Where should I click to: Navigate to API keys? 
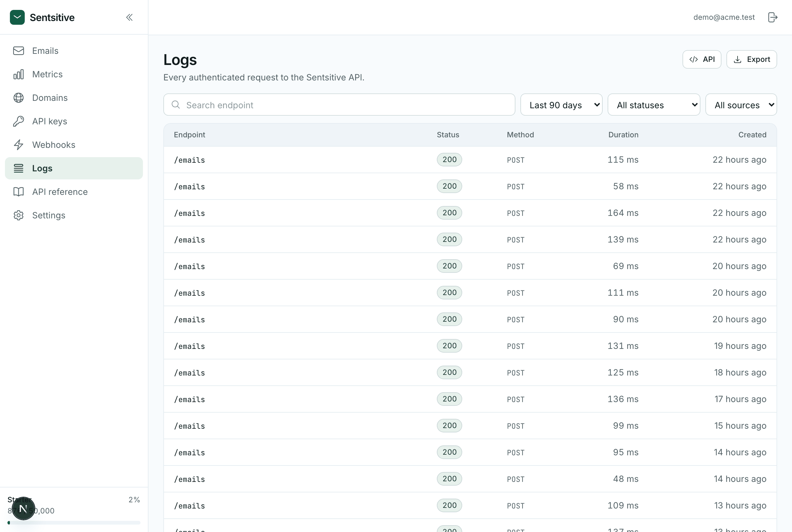(x=74, y=121)
